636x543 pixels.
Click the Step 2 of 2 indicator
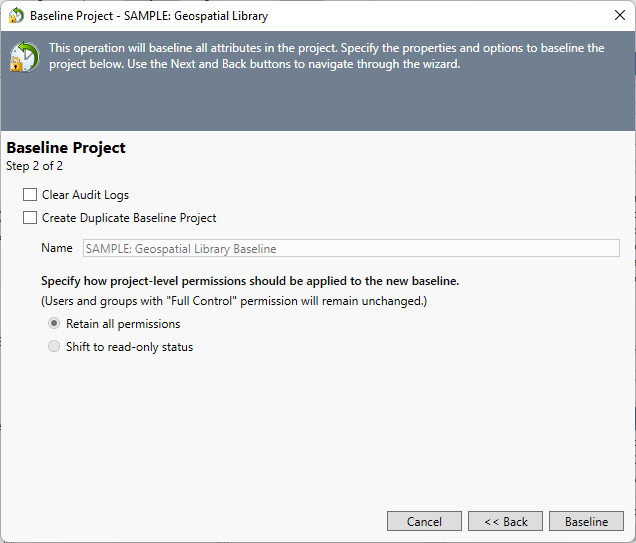coord(35,166)
